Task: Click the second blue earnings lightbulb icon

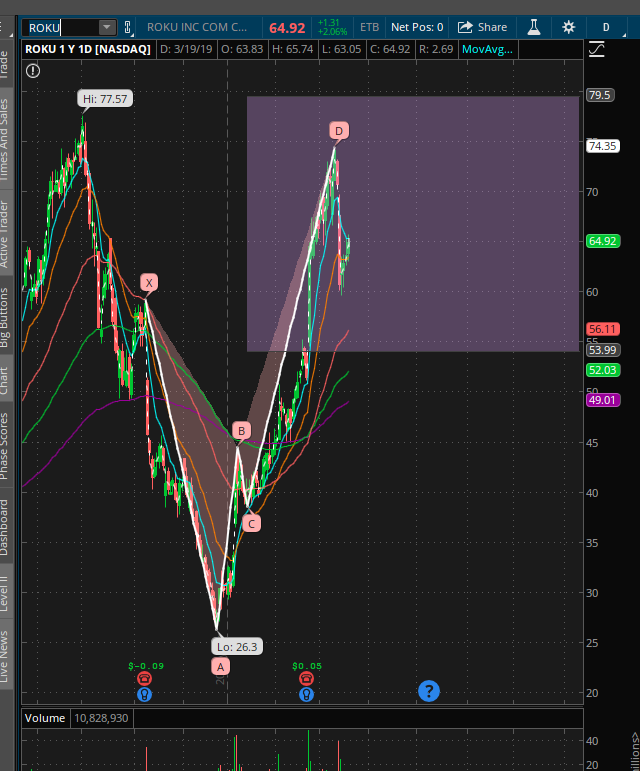Action: (x=306, y=693)
